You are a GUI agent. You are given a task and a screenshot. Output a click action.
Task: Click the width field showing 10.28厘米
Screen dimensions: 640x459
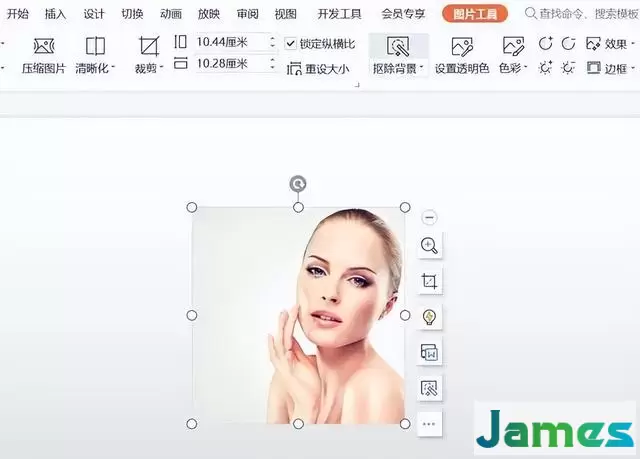(231, 64)
